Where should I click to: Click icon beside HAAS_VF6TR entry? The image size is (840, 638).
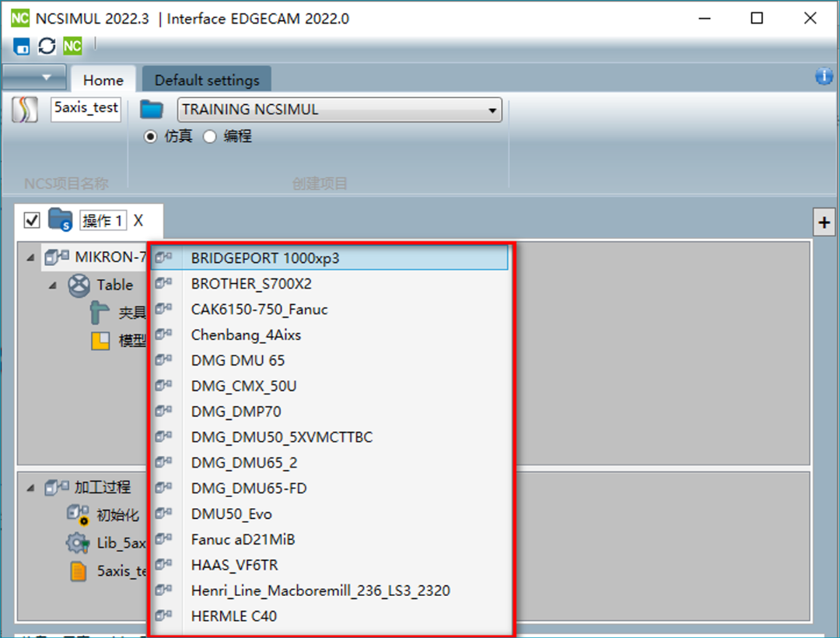pos(163,565)
